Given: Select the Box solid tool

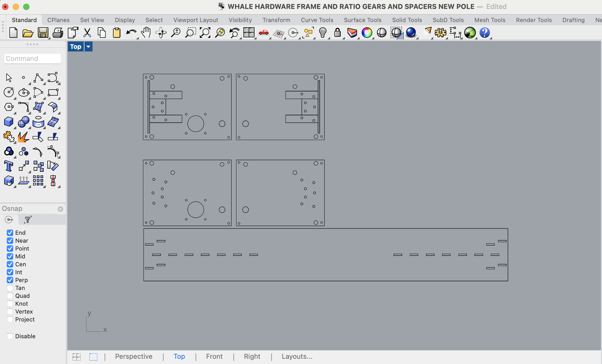Looking at the screenshot, I should click(x=9, y=122).
